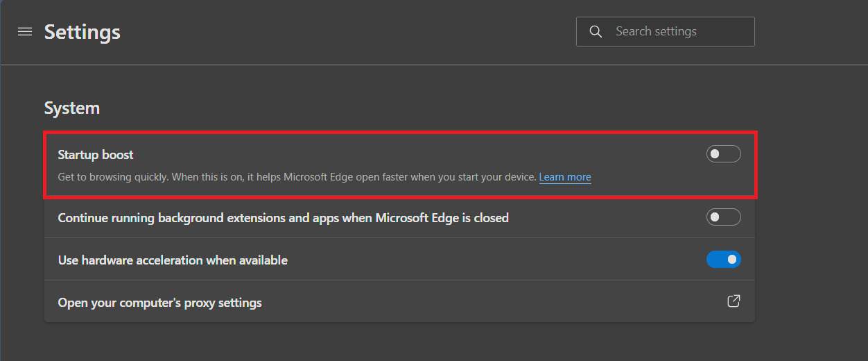The height and width of the screenshot is (361, 868).
Task: Click the white knob of the hardware acceleration switch
Action: (x=731, y=260)
